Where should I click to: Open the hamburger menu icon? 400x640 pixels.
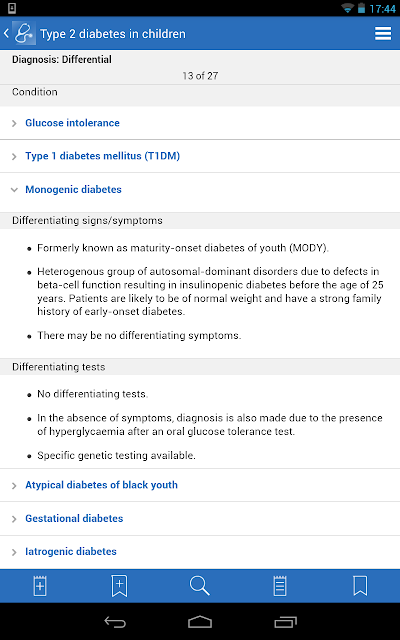(383, 33)
